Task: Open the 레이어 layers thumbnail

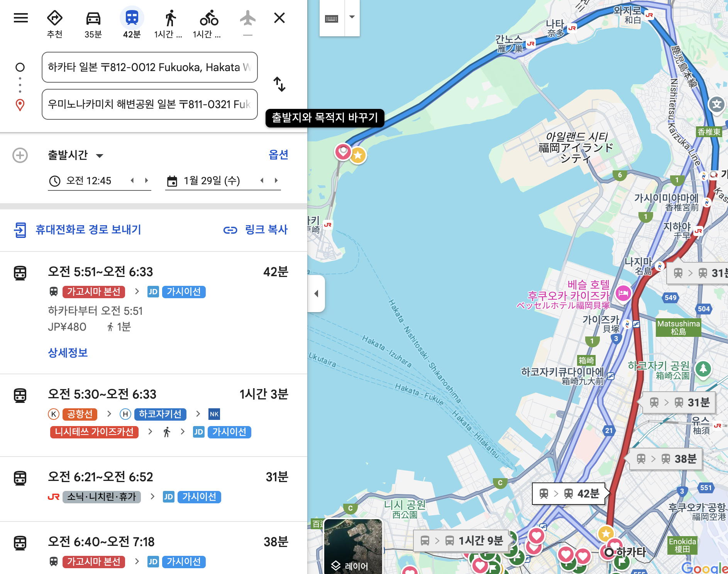Action: click(353, 546)
